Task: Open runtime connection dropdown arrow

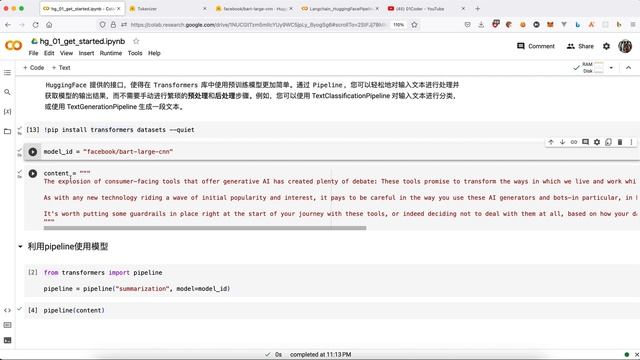Action: point(611,68)
